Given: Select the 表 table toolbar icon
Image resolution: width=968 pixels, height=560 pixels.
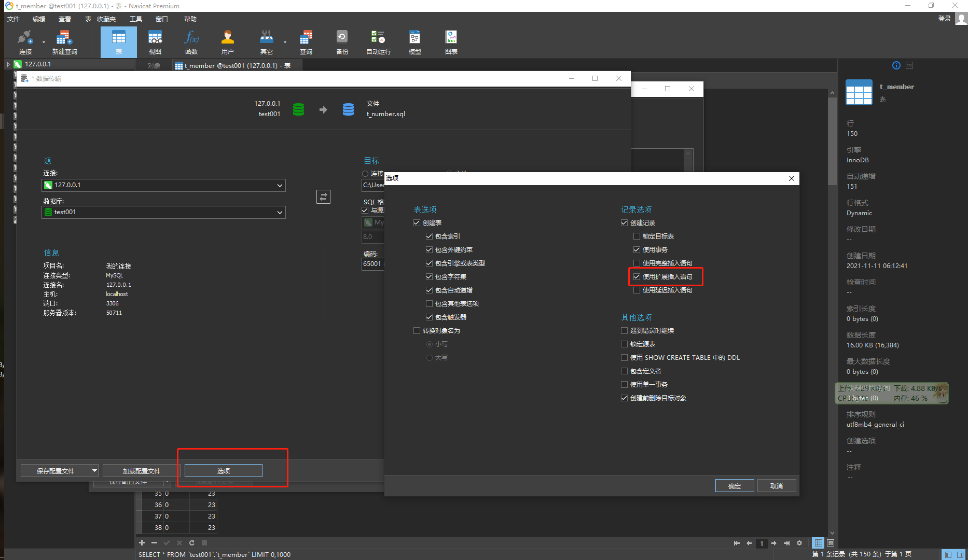Looking at the screenshot, I should coord(119,42).
